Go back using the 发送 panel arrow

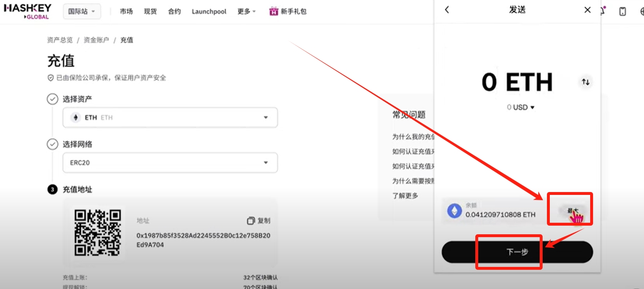(447, 10)
